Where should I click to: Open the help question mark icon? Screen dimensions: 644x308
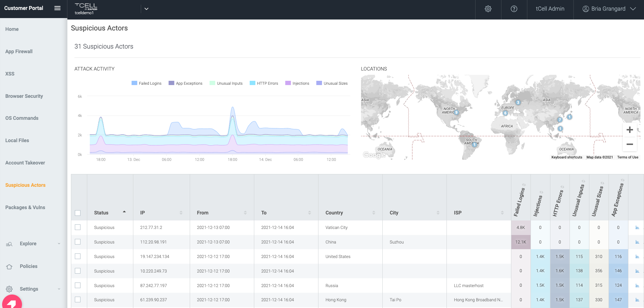513,9
